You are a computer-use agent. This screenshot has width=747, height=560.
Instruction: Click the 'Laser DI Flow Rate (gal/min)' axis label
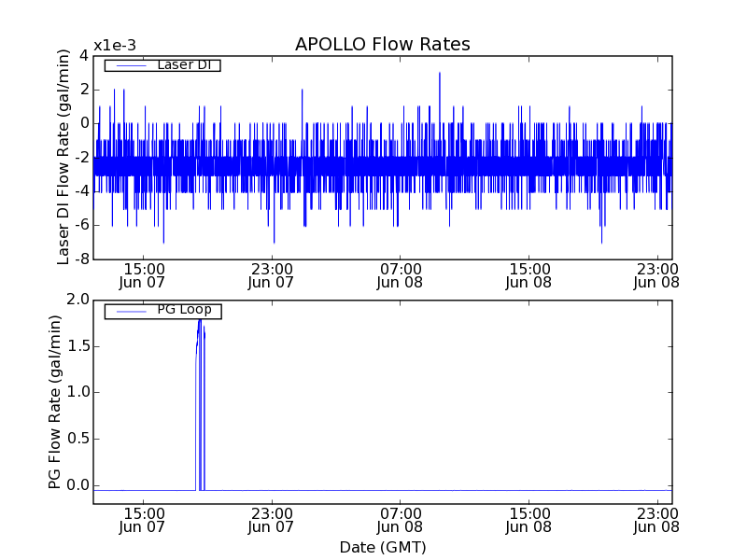(x=63, y=157)
